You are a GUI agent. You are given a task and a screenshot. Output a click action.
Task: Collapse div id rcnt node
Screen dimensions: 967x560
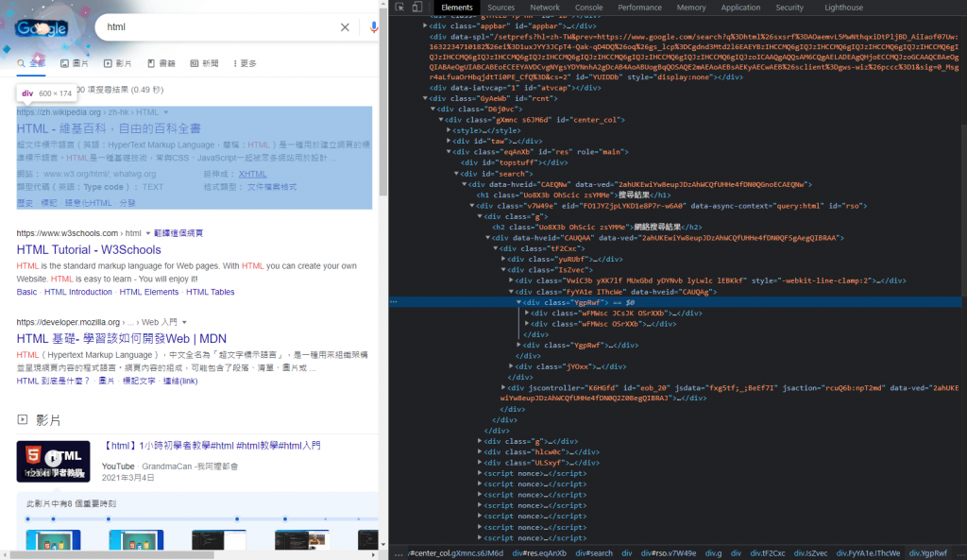(425, 98)
